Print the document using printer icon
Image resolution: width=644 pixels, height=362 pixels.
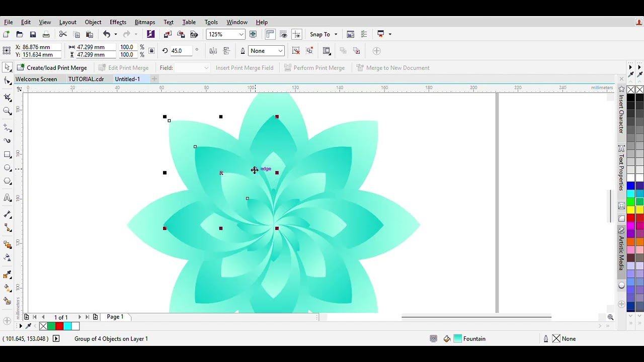[46, 34]
